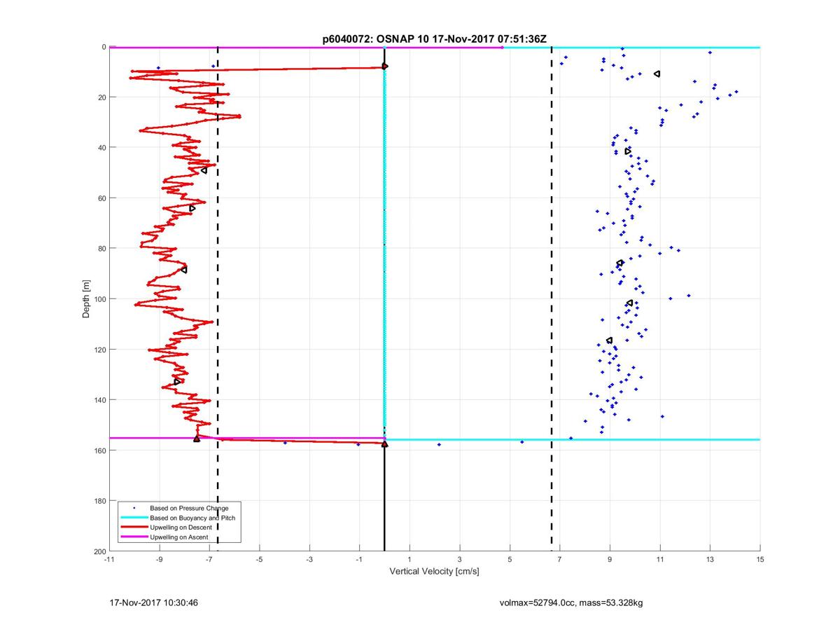840x620 pixels.
Task: Click the x-axis tick label 13
Action: point(710,560)
